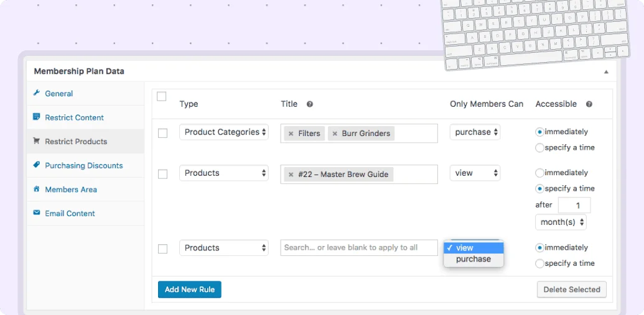Click the wrench icon beside General
Viewport: 644px width, 315px height.
pyautogui.click(x=37, y=93)
